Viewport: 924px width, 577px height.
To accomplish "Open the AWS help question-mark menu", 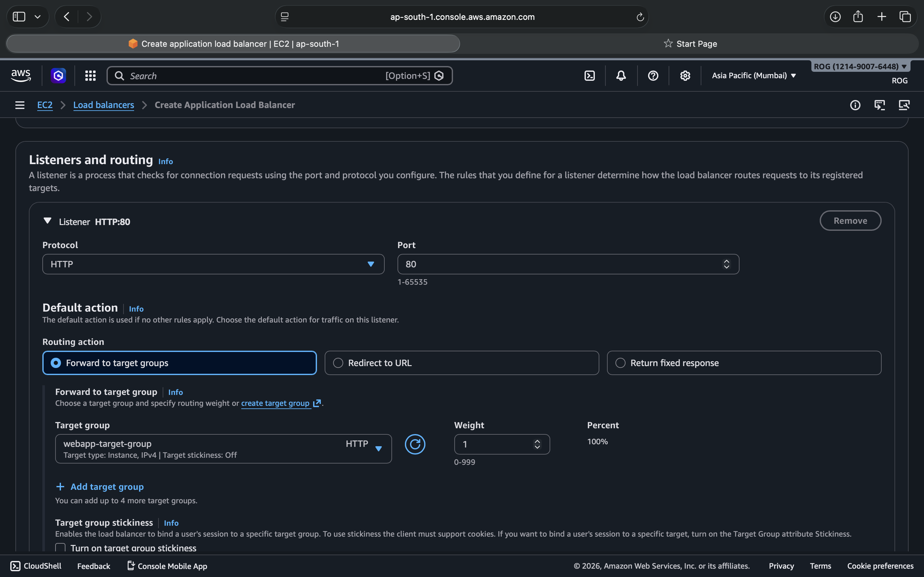I will coord(653,76).
